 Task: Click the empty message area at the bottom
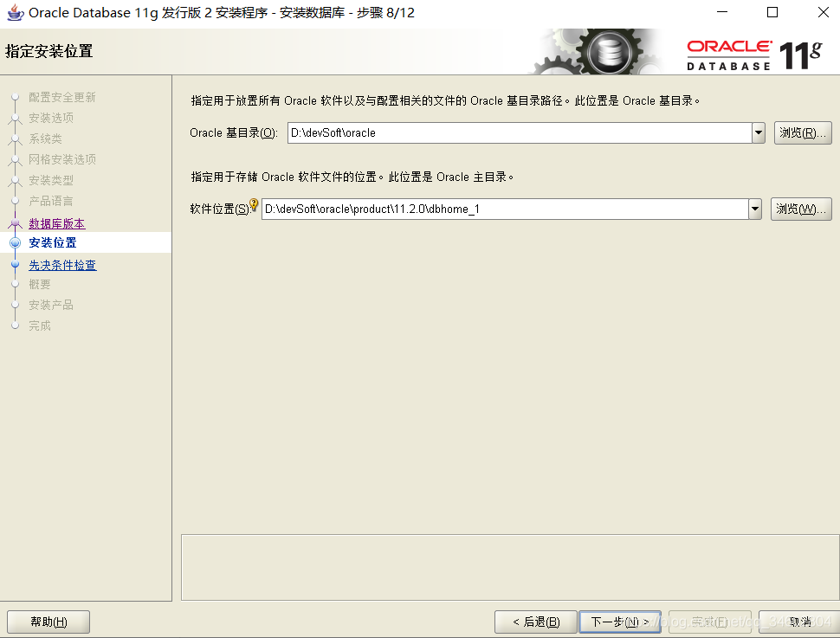click(x=510, y=567)
